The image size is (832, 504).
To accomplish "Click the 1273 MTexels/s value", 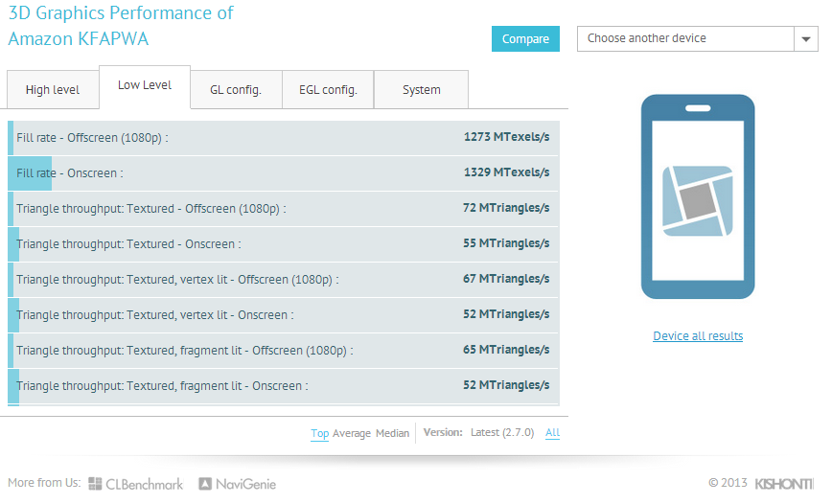I will click(x=507, y=137).
